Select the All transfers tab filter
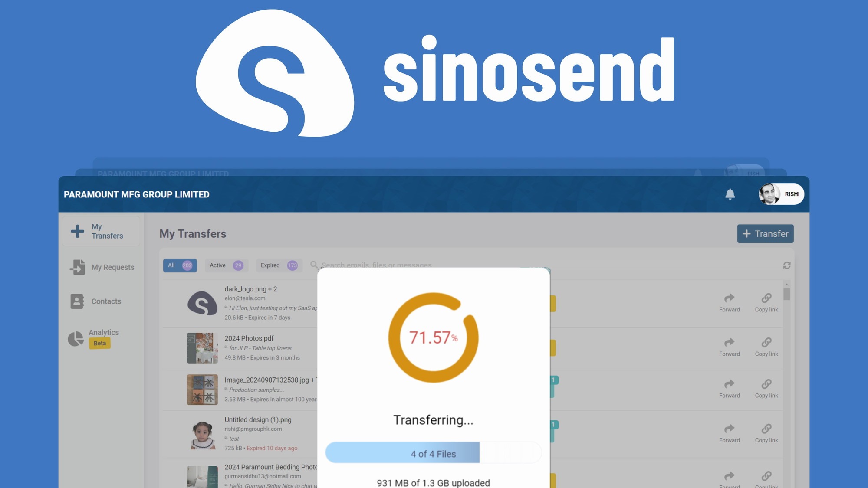Screen dimensions: 868x488 (179, 265)
